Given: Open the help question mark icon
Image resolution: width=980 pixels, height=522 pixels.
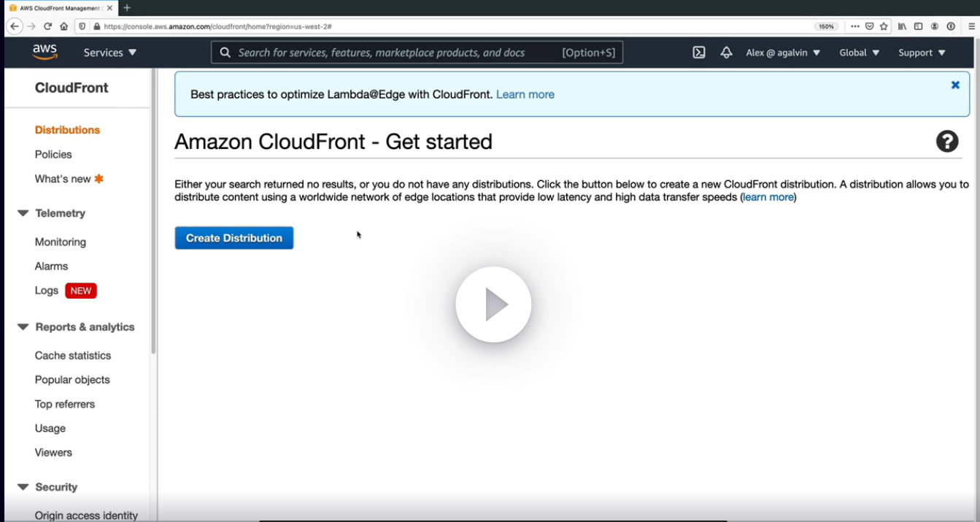Looking at the screenshot, I should (x=946, y=141).
